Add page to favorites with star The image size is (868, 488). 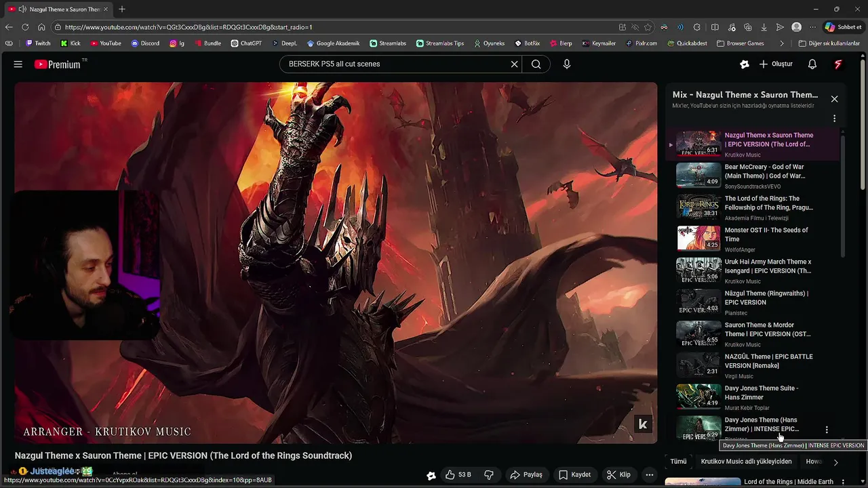648,27
